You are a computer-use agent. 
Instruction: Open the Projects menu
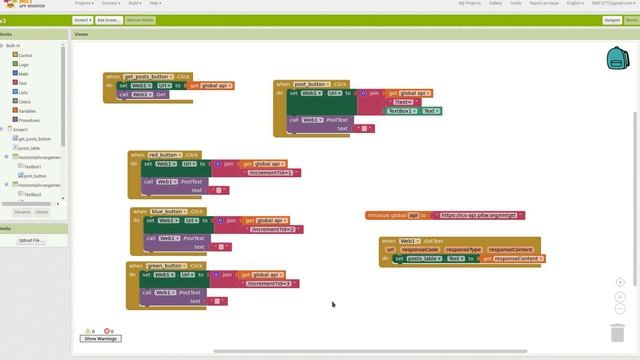click(x=84, y=3)
